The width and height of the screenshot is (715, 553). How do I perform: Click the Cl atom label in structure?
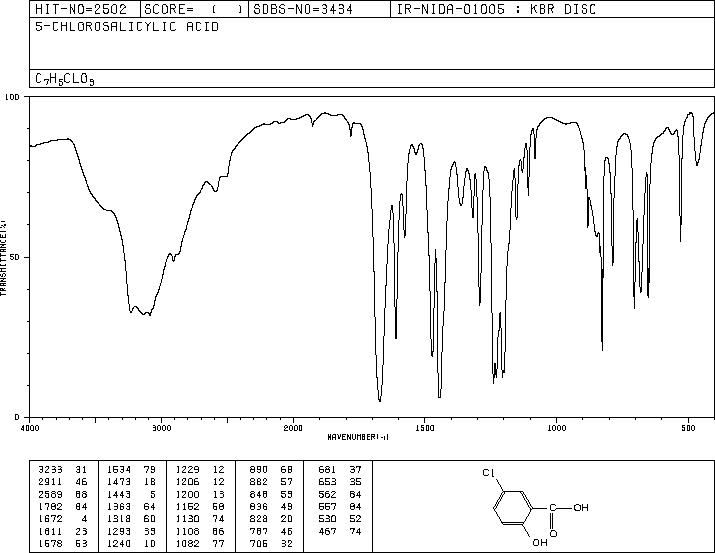488,473
